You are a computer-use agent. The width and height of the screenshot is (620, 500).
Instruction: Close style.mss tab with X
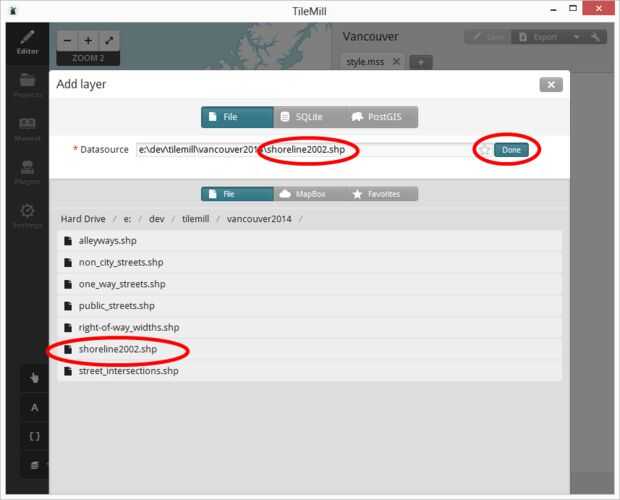(396, 61)
